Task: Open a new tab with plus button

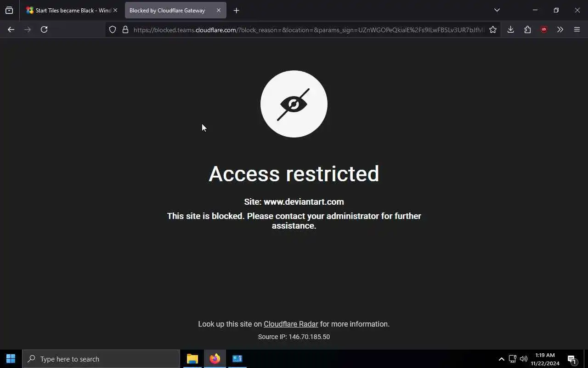Action: click(236, 10)
